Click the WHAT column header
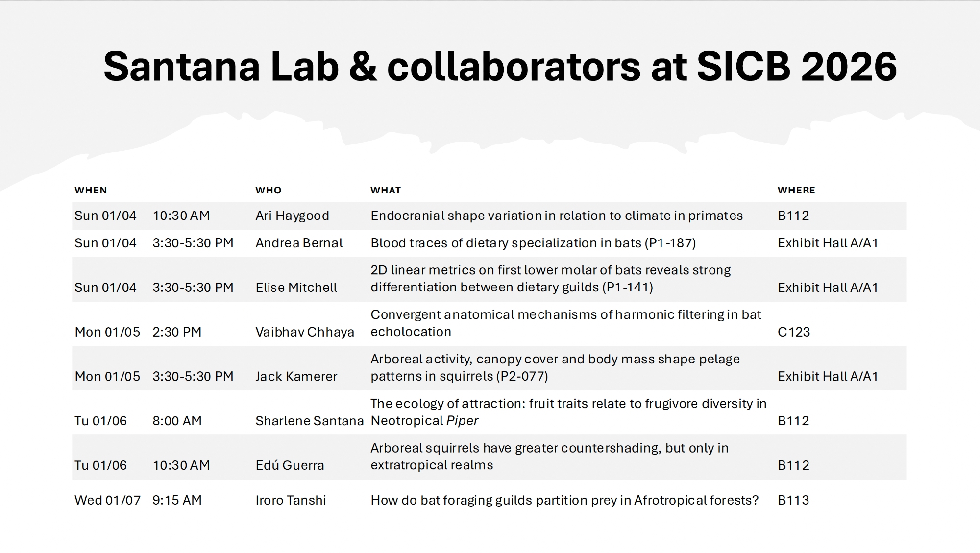The height and width of the screenshot is (553, 980). (x=386, y=190)
